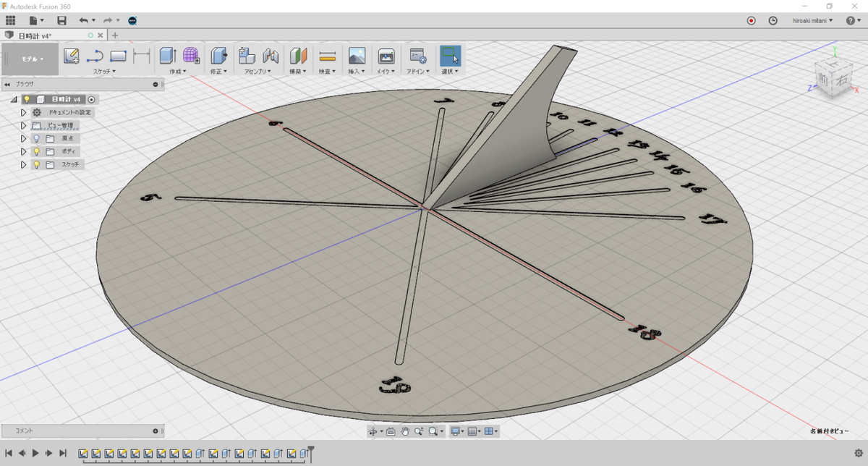Open the Grid and Snaps dropdown
Image resolution: width=868 pixels, height=466 pixels.
pos(474,431)
